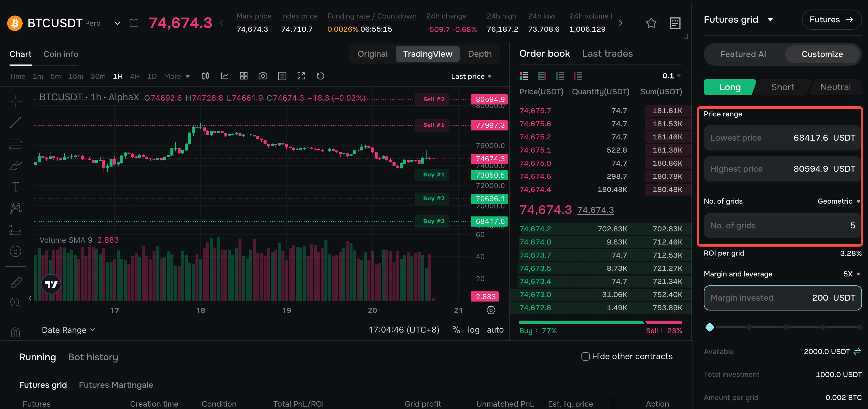This screenshot has height=409, width=868.
Task: Add BTCUSDT to favorites with star icon
Action: click(651, 23)
